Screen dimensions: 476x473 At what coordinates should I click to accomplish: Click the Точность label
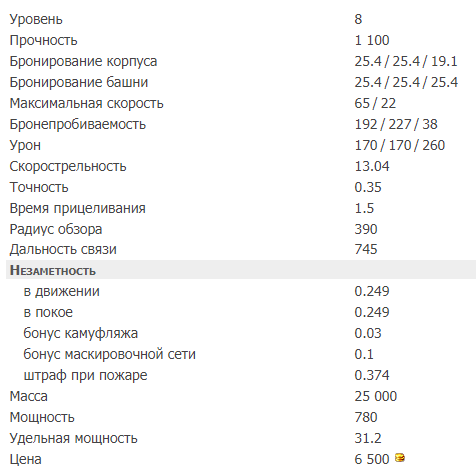click(x=39, y=187)
